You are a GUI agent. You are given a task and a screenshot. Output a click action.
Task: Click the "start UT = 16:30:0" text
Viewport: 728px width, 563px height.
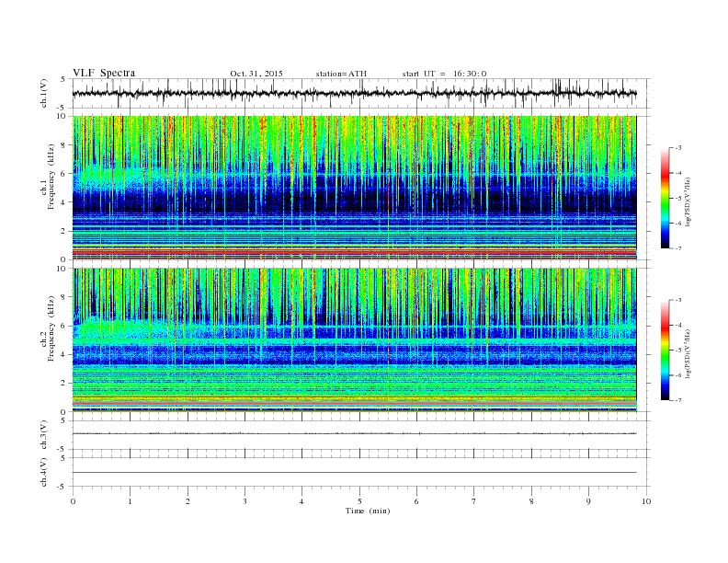(444, 74)
